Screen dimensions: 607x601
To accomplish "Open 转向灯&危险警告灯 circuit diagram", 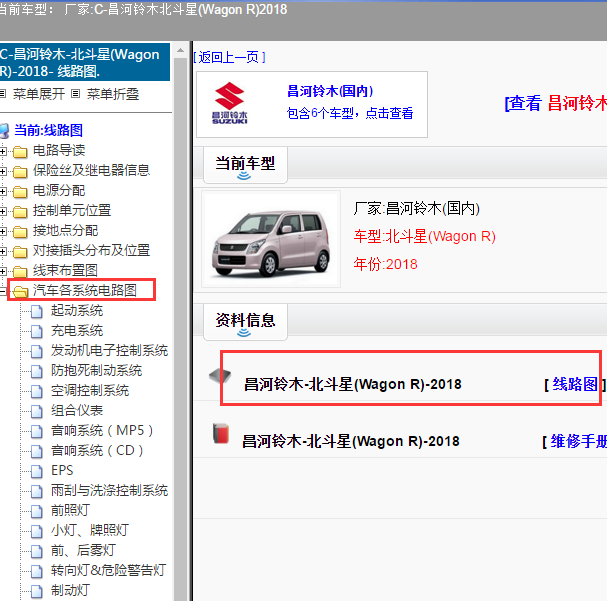I will [x=108, y=571].
